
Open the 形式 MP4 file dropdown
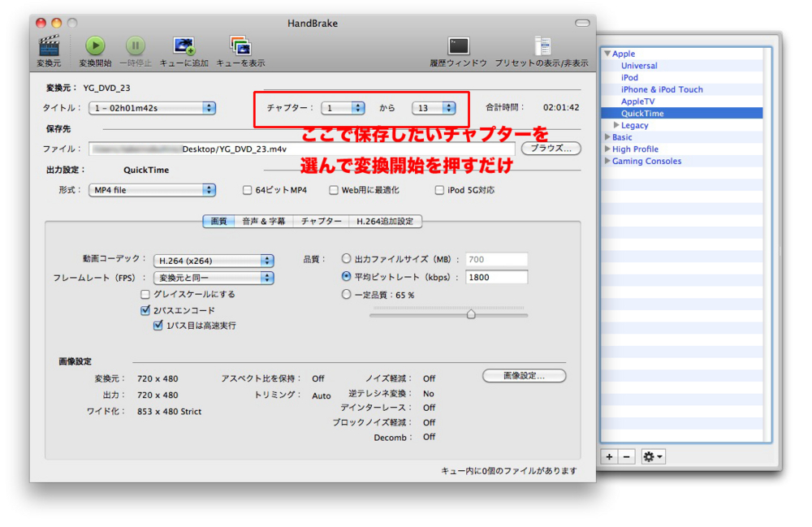[153, 190]
